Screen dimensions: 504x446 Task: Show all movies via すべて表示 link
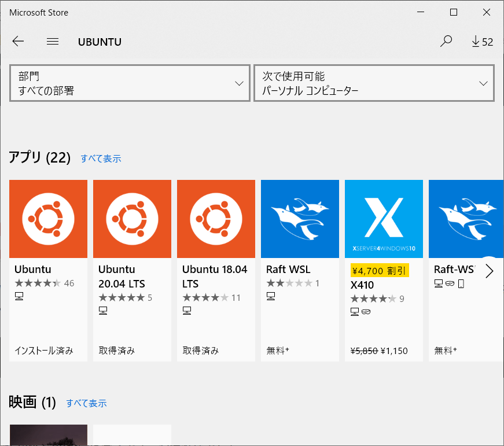86,403
